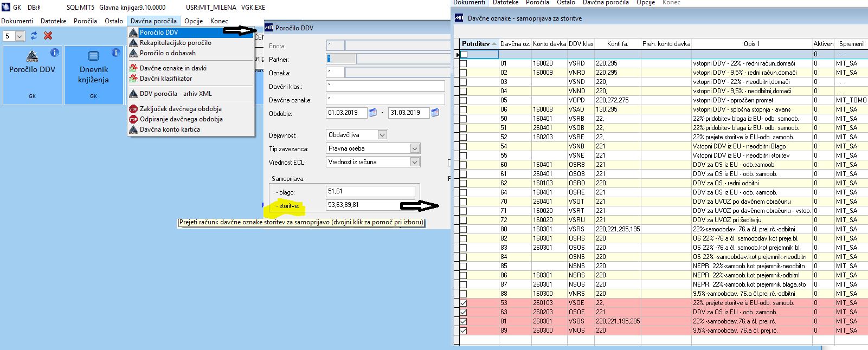868x350 pixels.
Task: Open the Ostalo menu in main window
Action: click(114, 21)
